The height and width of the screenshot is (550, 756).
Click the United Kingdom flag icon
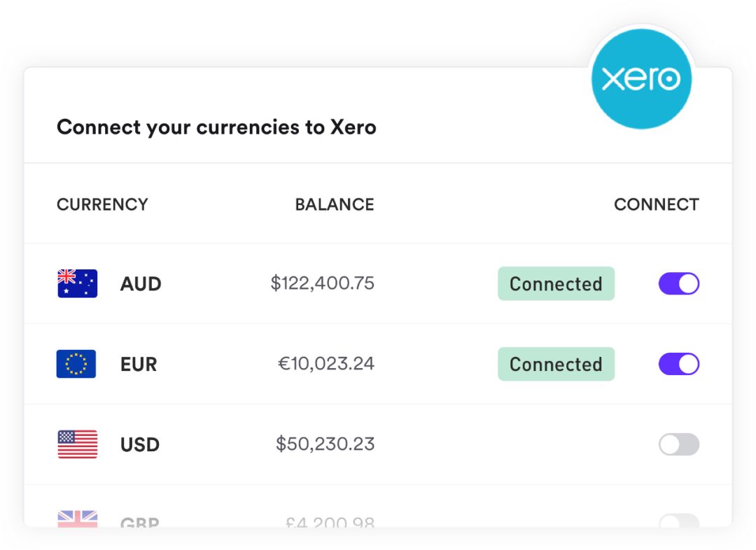[77, 519]
